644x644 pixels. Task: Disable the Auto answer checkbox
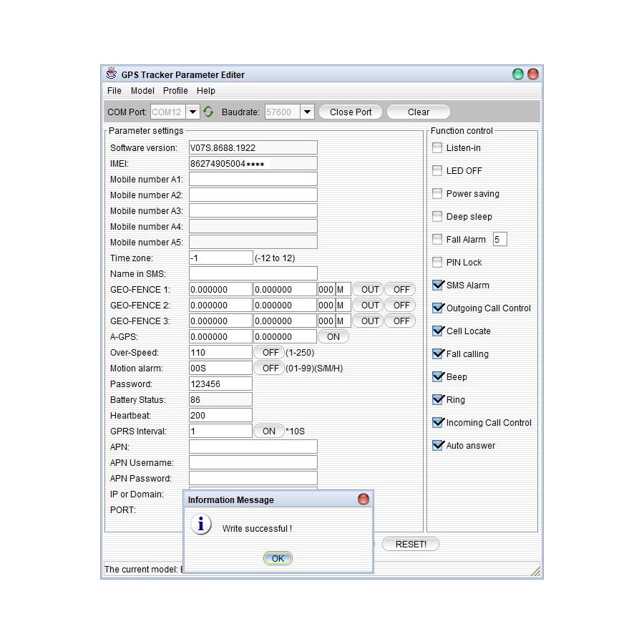[438, 445]
